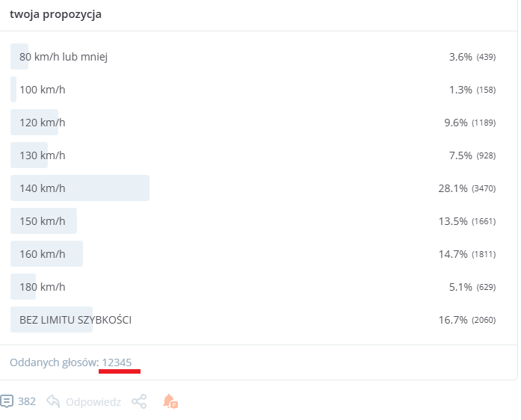
Task: Choose "BEZ LIMITU SZYBKOŚCI" poll option
Action: tap(75, 320)
